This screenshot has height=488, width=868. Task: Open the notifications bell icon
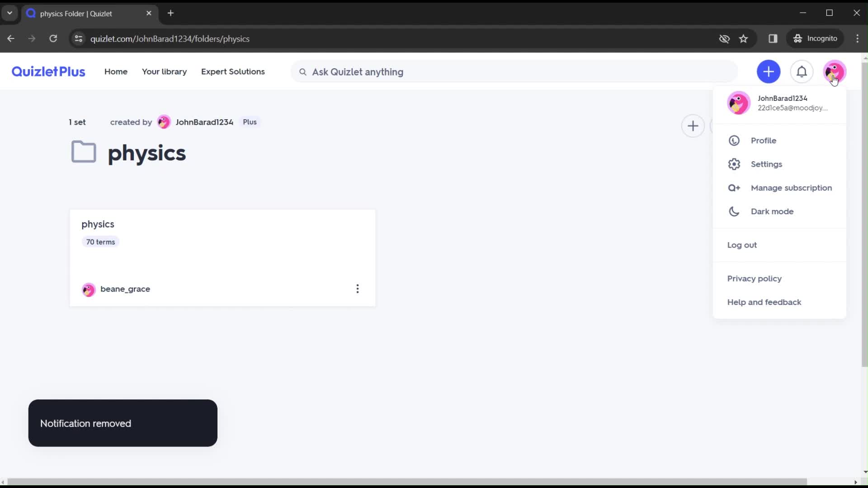(x=802, y=71)
